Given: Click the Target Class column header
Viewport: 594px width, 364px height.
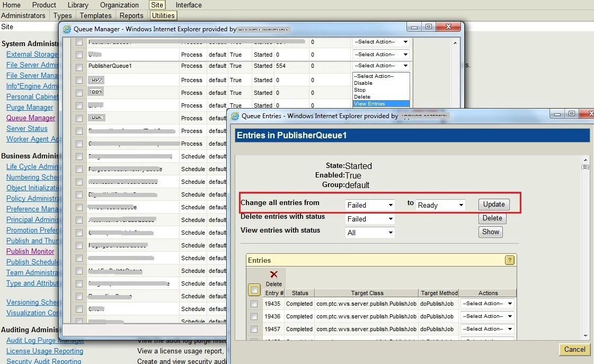Looking at the screenshot, I should (367, 293).
